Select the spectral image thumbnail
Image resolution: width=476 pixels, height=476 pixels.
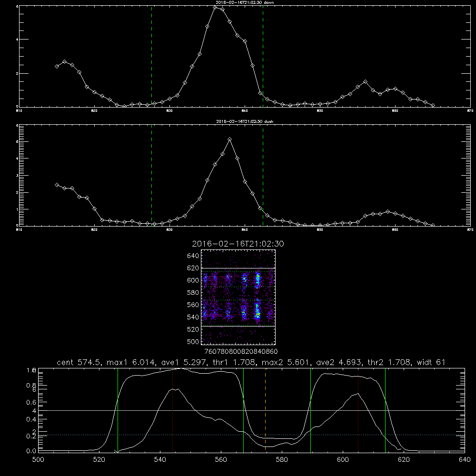[238, 297]
